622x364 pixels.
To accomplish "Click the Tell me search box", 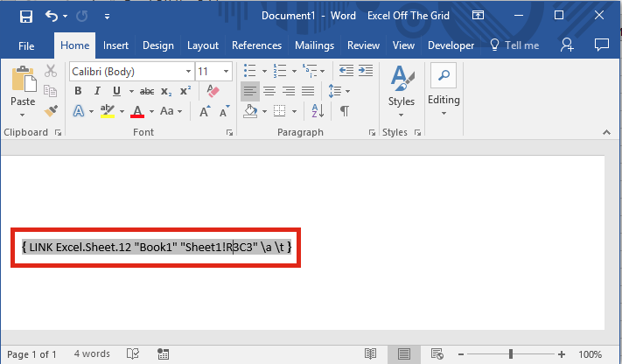I will 514,45.
